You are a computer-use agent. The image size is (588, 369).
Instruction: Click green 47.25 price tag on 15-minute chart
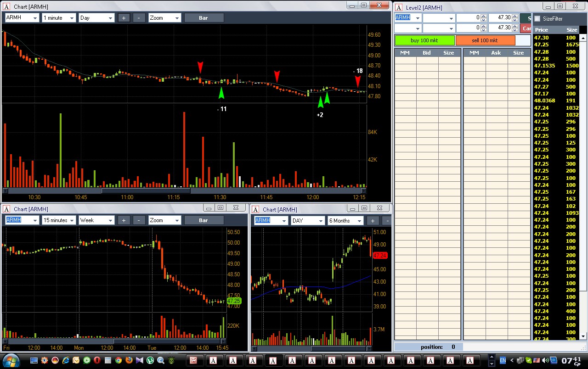(x=234, y=301)
